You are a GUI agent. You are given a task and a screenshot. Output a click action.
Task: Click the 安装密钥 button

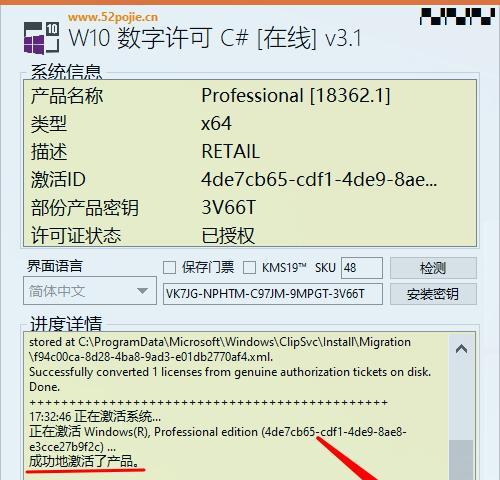tap(433, 294)
